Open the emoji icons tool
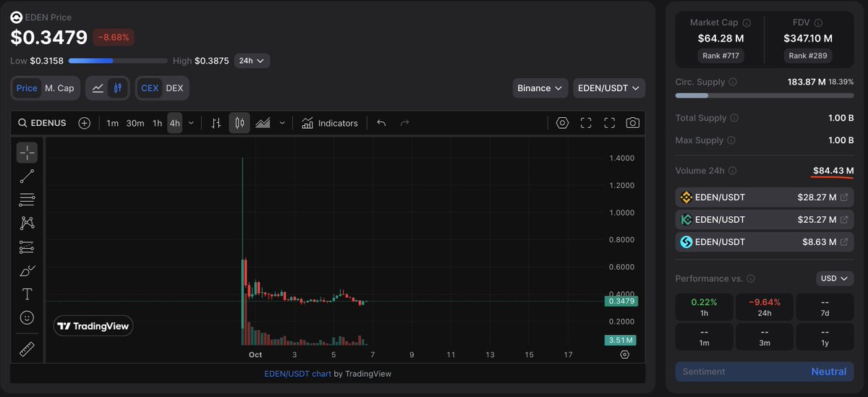 pos(27,317)
